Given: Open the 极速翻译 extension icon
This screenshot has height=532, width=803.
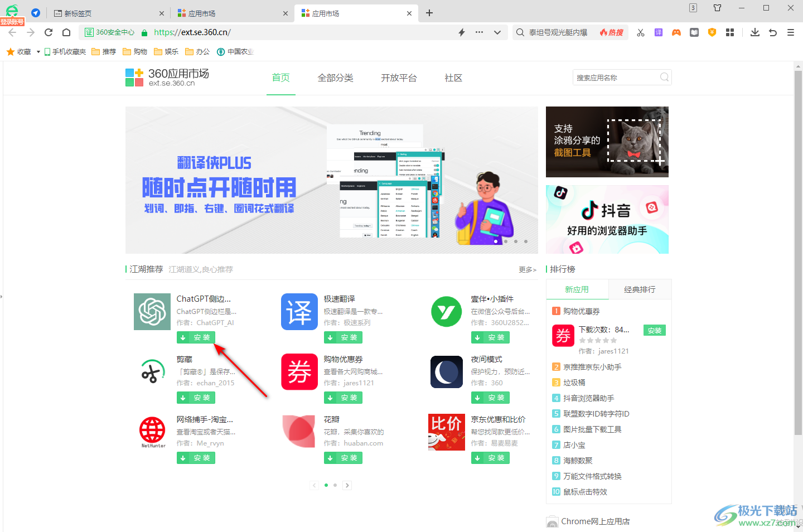Looking at the screenshot, I should coord(299,312).
